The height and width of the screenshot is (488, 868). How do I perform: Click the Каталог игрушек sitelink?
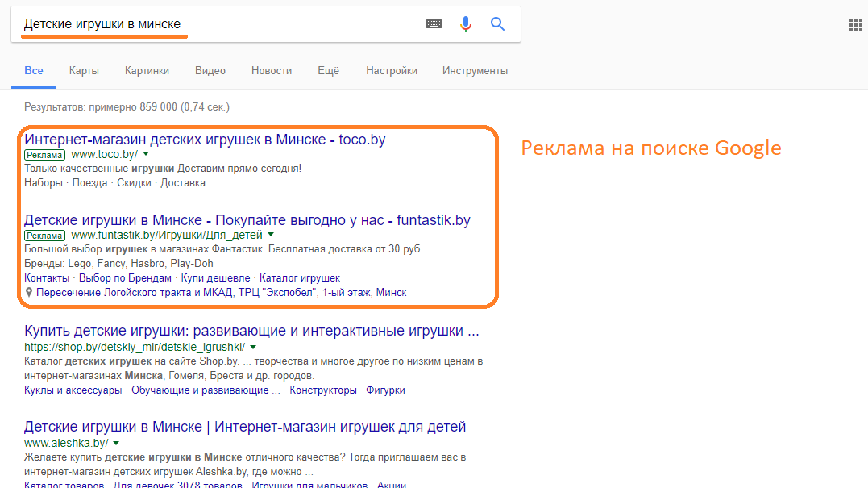300,277
